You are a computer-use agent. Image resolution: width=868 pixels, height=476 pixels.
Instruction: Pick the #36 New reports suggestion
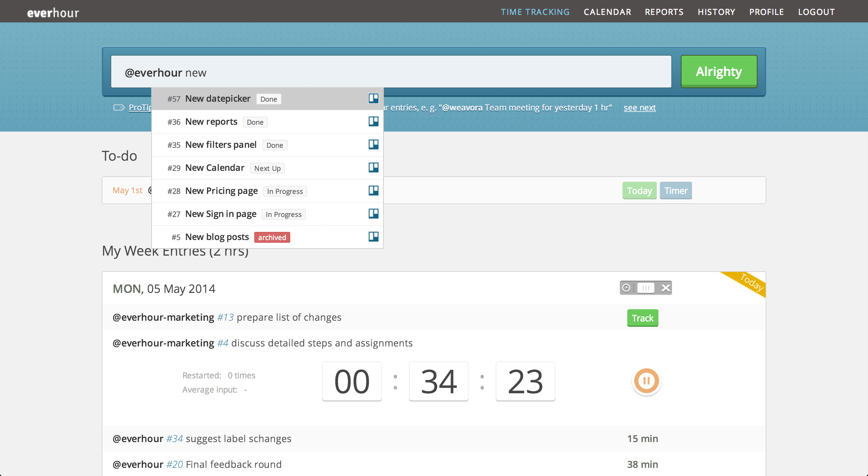tap(211, 122)
